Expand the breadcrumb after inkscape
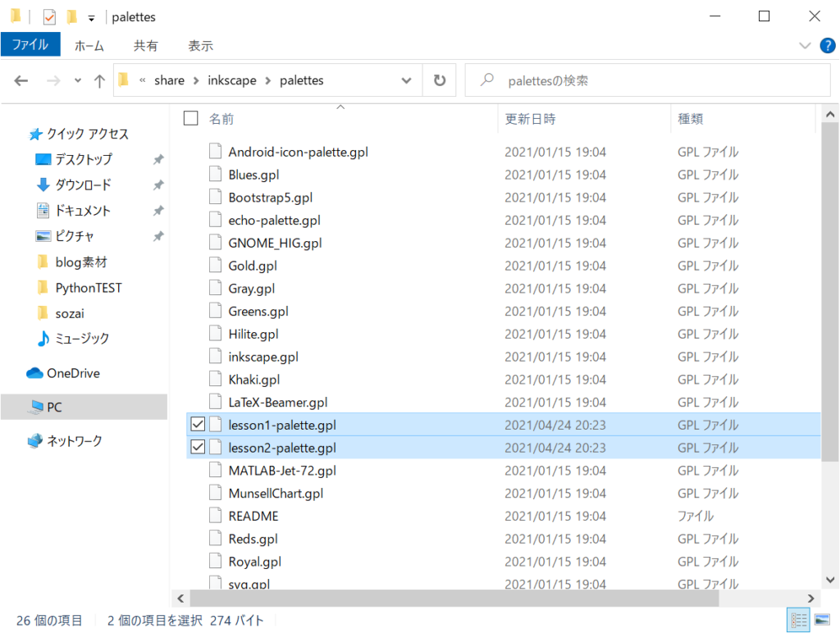 click(x=268, y=81)
